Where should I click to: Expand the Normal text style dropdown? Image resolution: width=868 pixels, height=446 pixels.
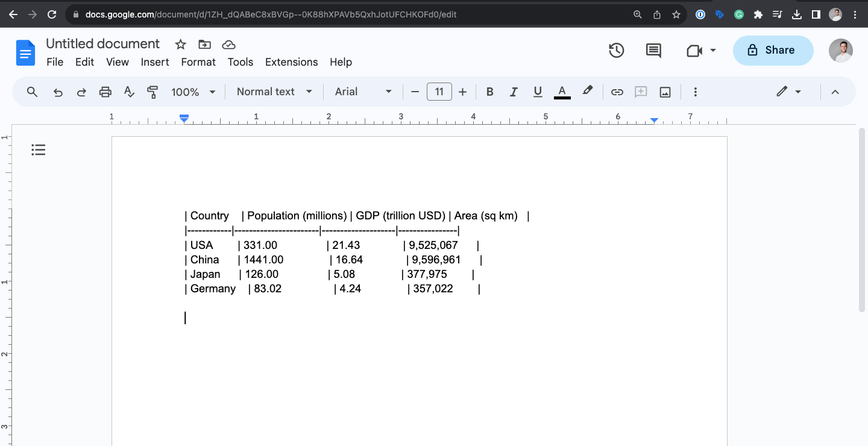[274, 92]
